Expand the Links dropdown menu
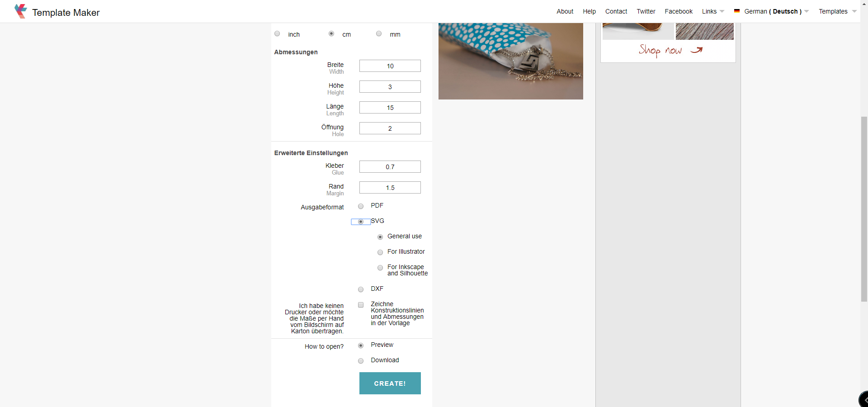Viewport: 868px width, 407px height. click(713, 11)
